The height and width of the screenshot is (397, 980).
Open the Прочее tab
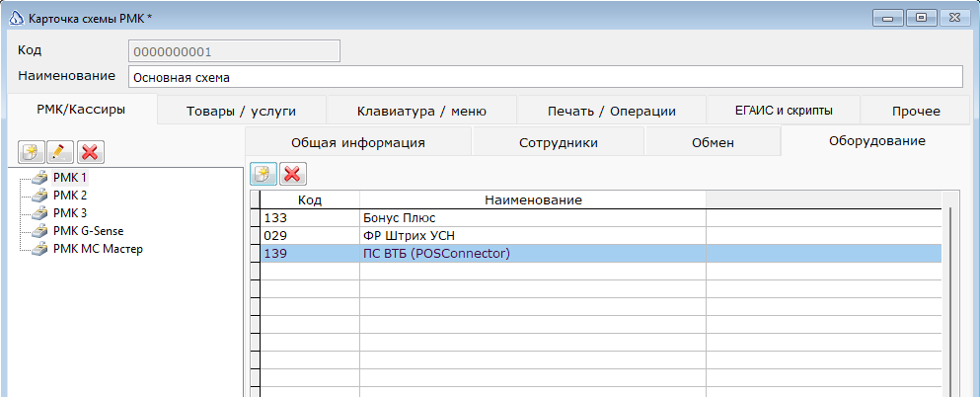click(915, 111)
